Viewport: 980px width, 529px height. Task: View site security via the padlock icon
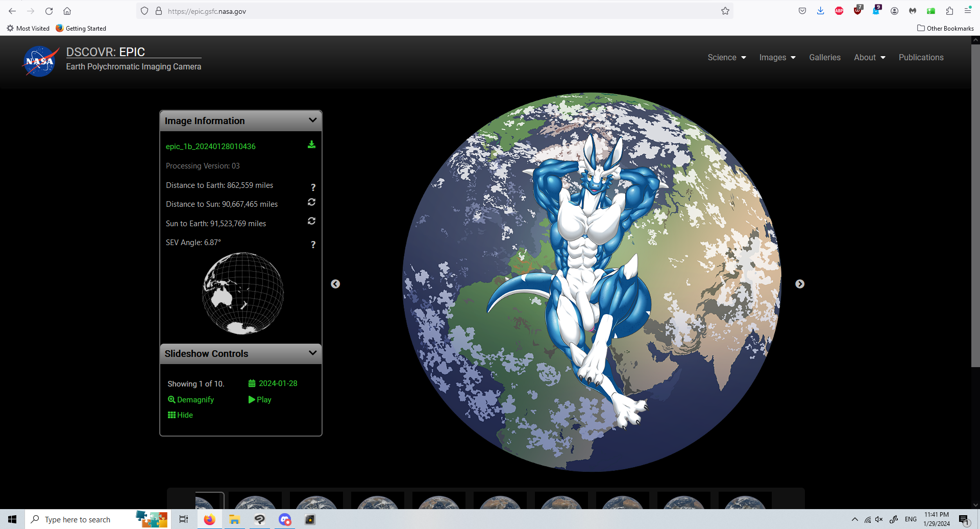click(x=159, y=11)
